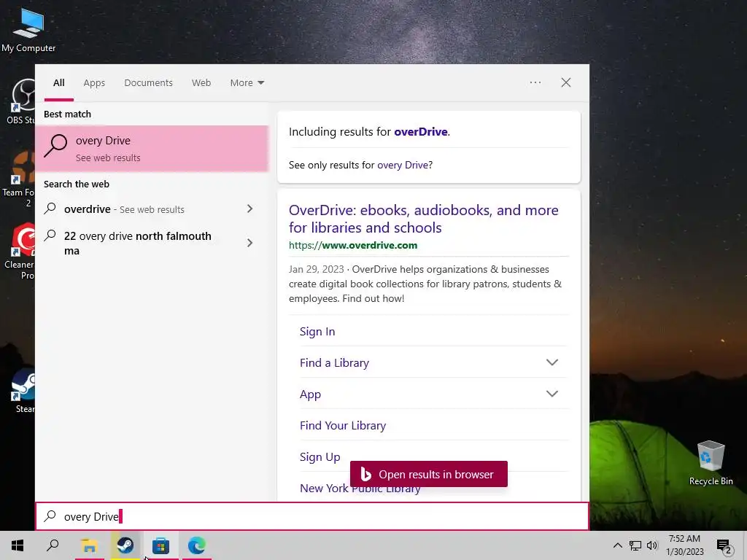Click the volume speaker tray icon

pyautogui.click(x=652, y=545)
